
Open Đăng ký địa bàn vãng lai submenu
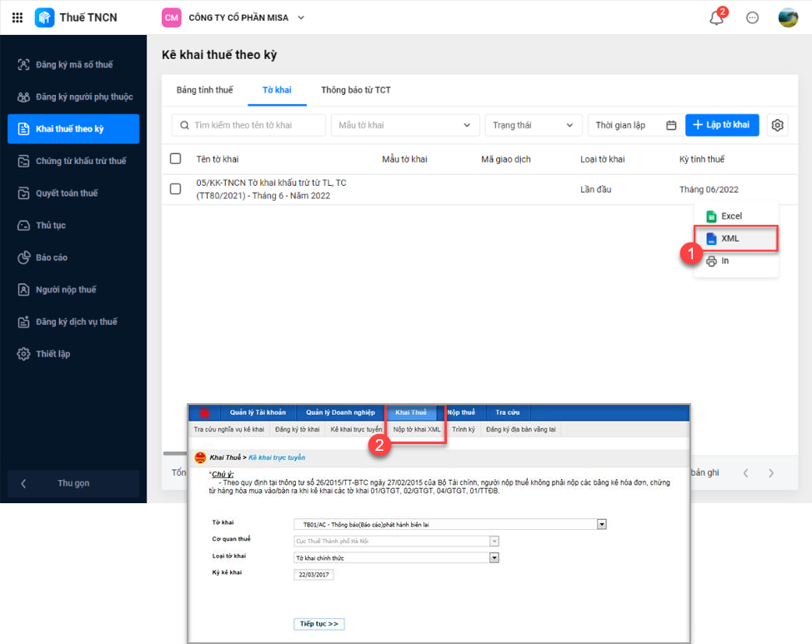521,429
